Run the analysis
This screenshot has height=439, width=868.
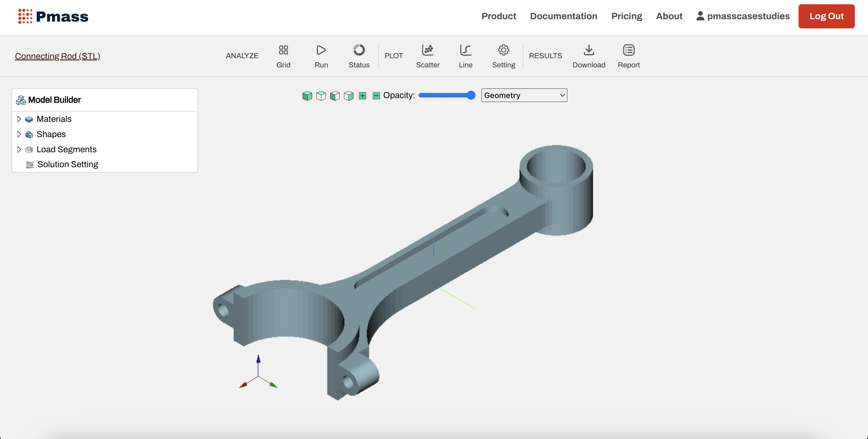pyautogui.click(x=321, y=56)
